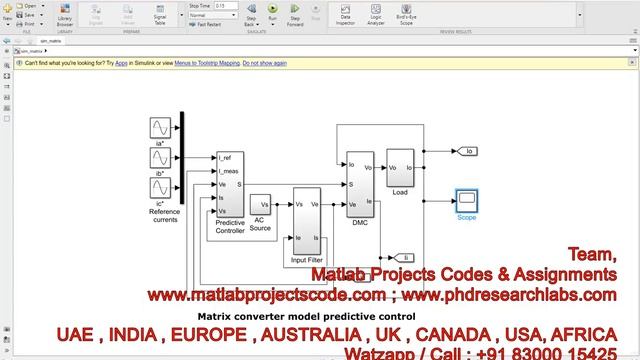
Task: Click the Stop Time input field
Action: (x=226, y=6)
